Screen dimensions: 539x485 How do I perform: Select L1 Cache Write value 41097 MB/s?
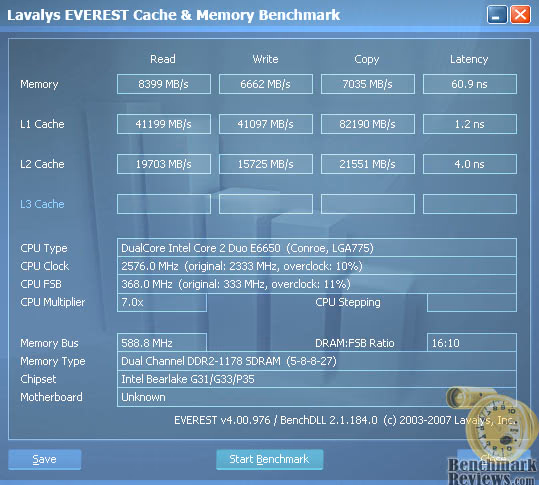tap(266, 124)
